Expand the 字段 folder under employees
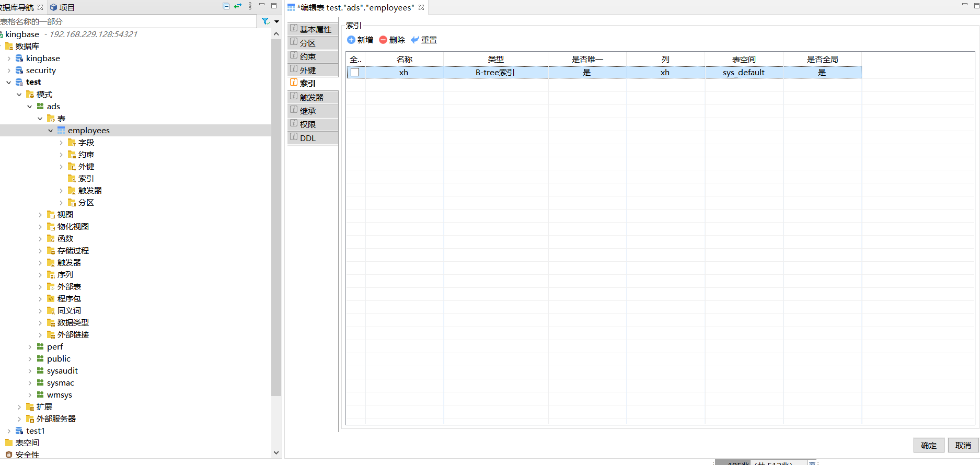Image resolution: width=980 pixels, height=465 pixels. coord(61,143)
